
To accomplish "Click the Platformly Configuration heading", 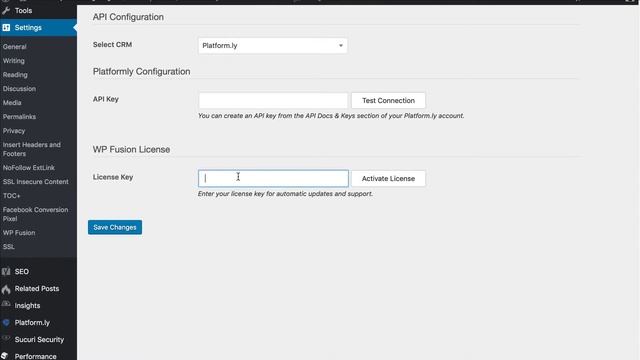I will 141,71.
